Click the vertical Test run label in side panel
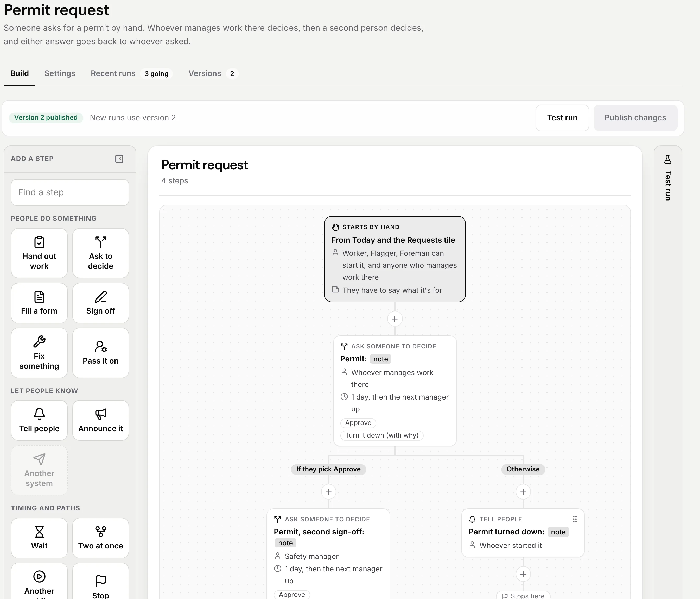Screen dimensions: 700x599 667,186
